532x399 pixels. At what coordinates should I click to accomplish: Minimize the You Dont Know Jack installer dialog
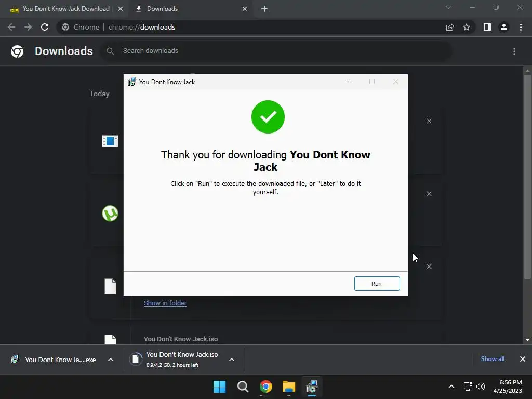coord(349,82)
